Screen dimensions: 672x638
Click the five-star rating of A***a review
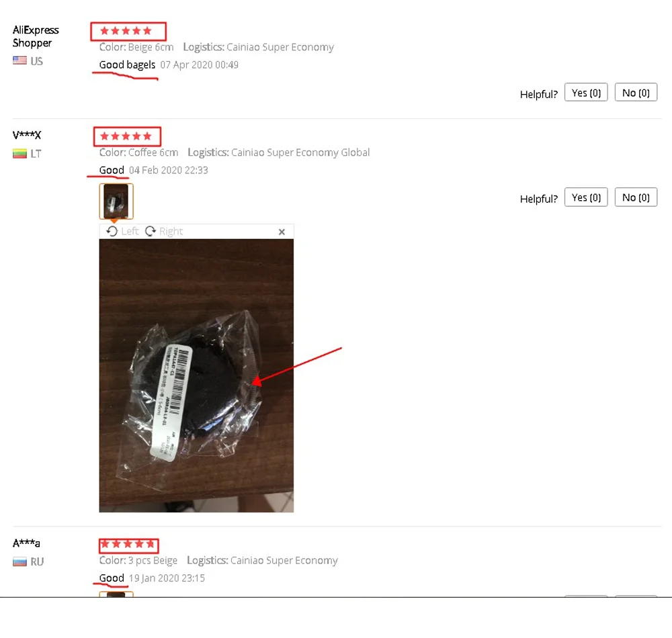point(127,544)
